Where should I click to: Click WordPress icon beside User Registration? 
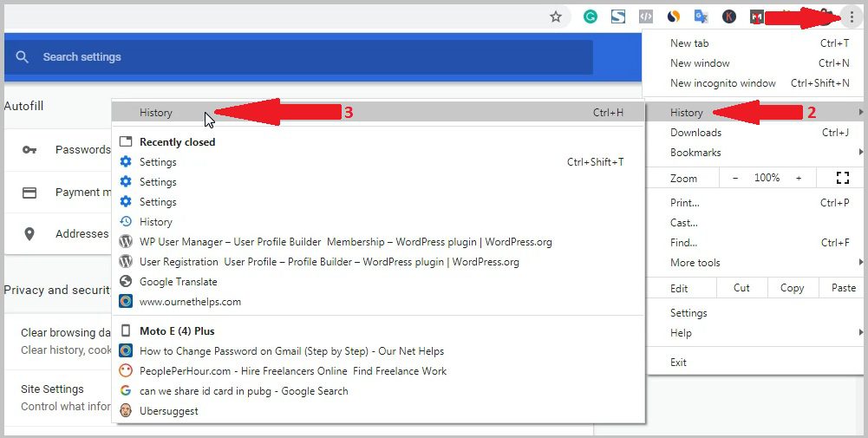click(x=127, y=261)
